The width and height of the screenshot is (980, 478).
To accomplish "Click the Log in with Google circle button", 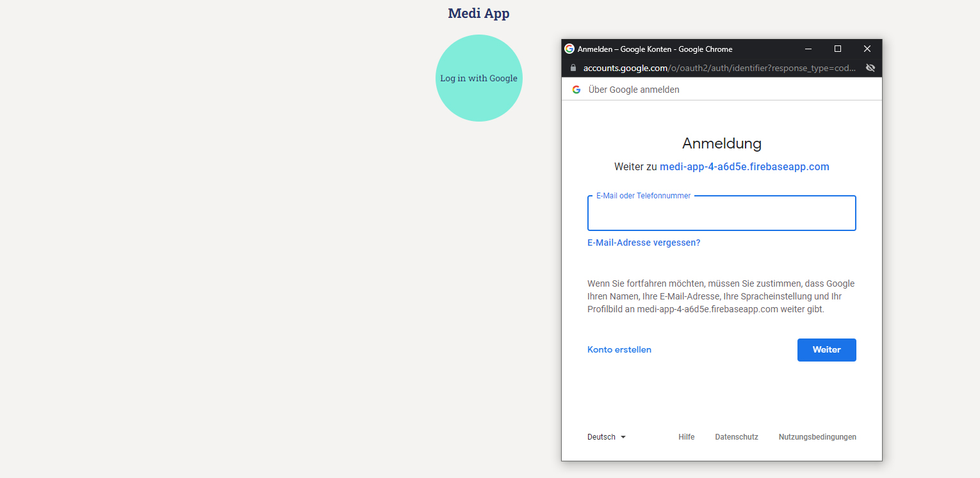I will pos(479,78).
